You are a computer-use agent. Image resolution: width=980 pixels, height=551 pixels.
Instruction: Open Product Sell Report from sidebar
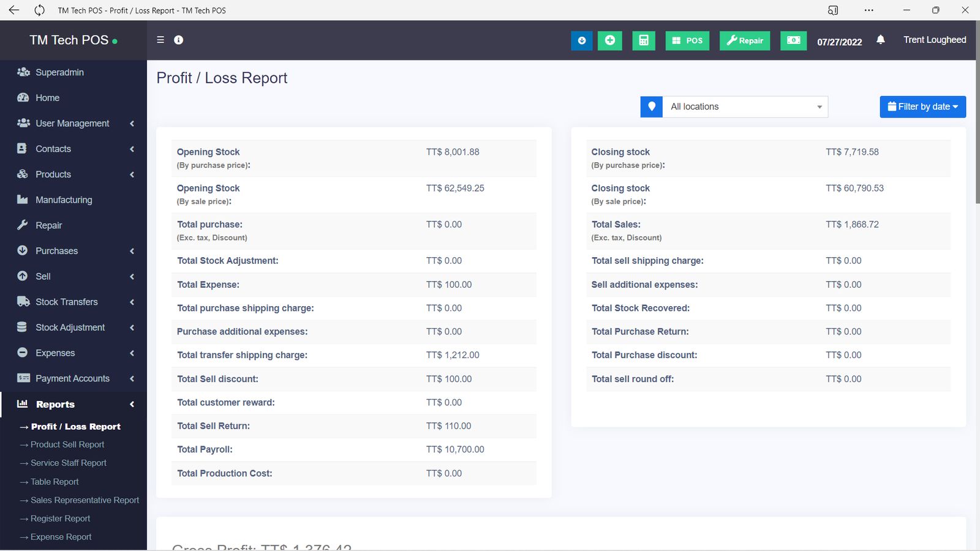point(67,444)
